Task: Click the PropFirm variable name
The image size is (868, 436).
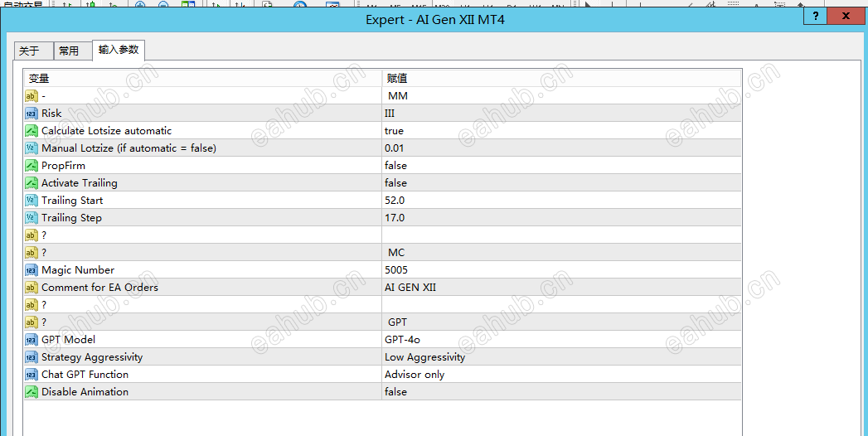Action: tap(63, 166)
